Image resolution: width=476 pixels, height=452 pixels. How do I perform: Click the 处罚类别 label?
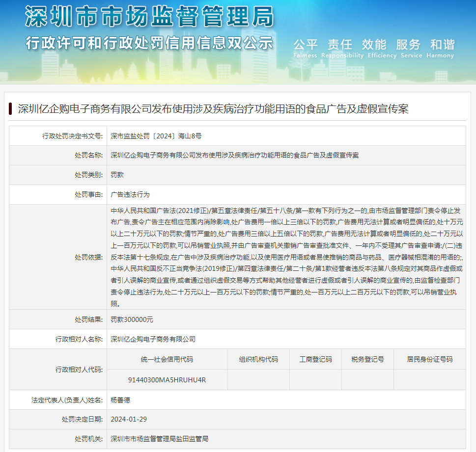[88, 175]
